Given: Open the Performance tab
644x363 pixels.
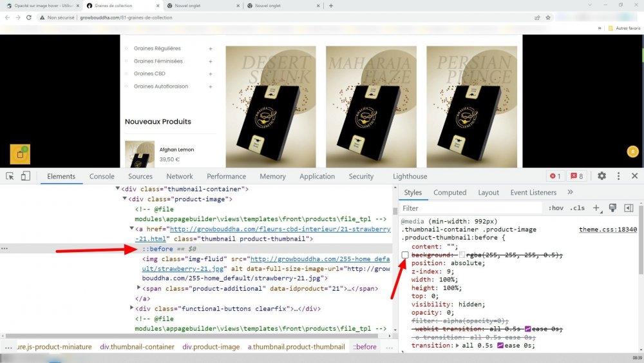Looking at the screenshot, I should pos(226,177).
